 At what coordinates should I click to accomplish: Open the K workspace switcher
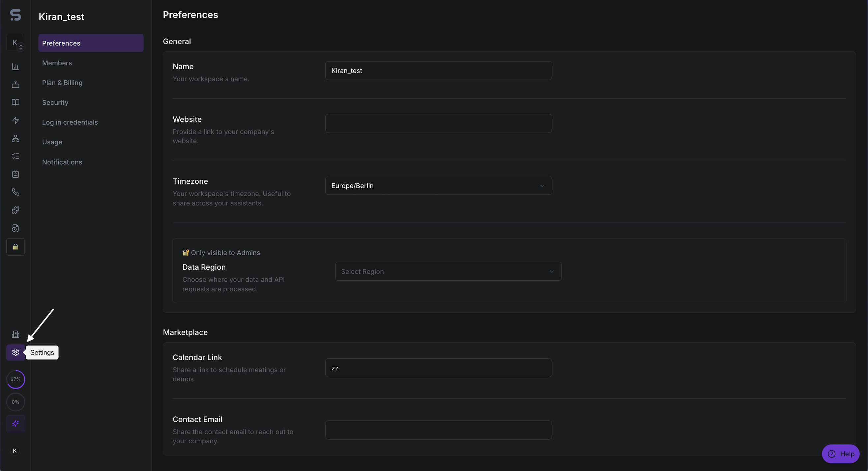coord(15,43)
